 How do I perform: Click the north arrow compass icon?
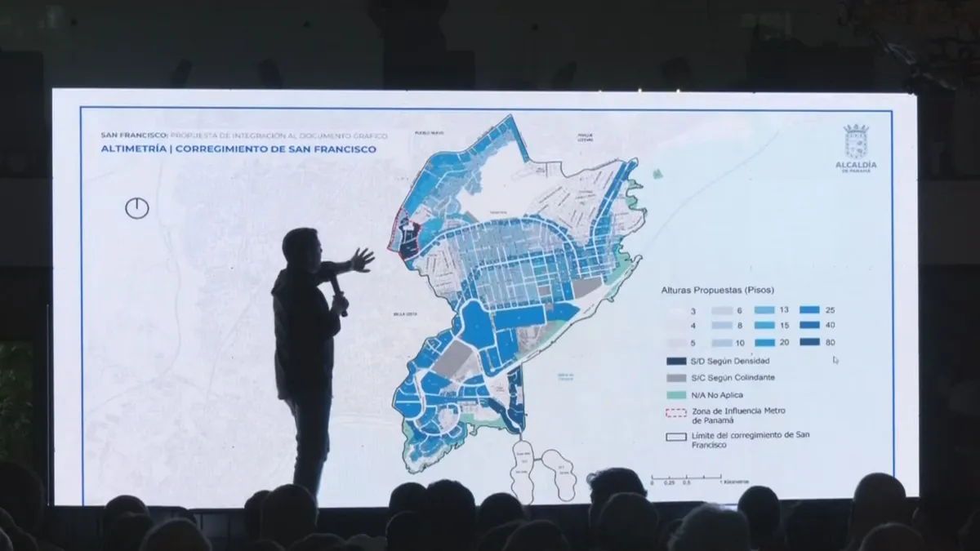click(137, 208)
